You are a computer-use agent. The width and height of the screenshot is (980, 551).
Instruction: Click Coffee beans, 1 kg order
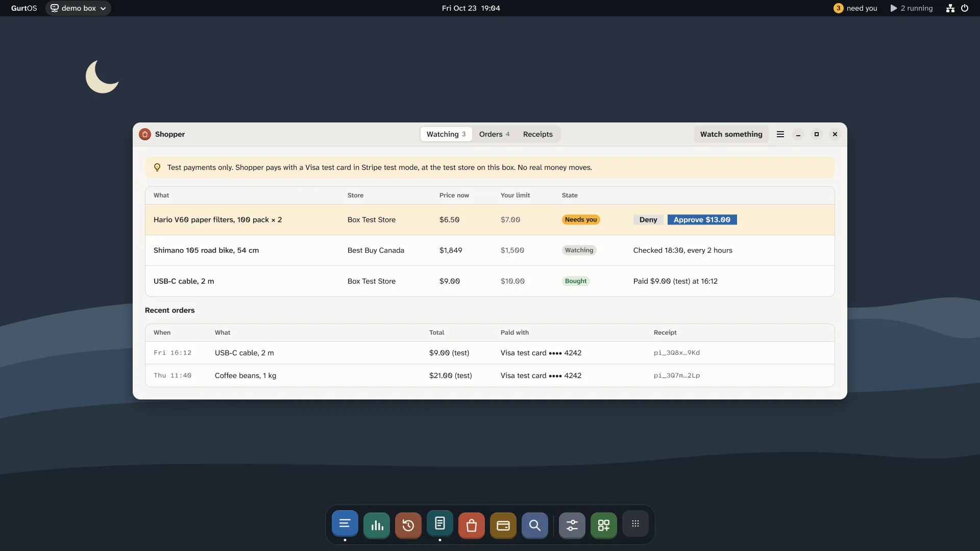pos(246,375)
